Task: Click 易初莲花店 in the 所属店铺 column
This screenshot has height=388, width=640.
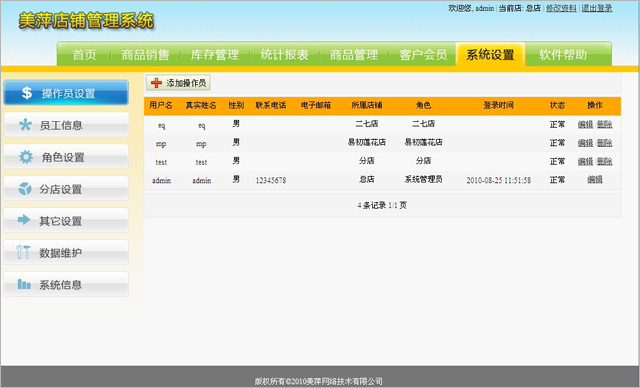Action: pos(367,142)
